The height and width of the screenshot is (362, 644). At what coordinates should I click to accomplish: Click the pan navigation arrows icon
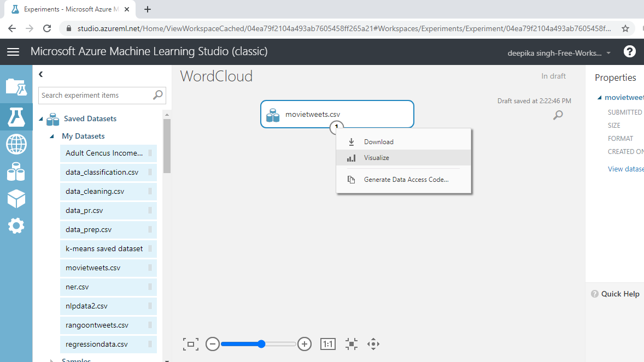(373, 344)
